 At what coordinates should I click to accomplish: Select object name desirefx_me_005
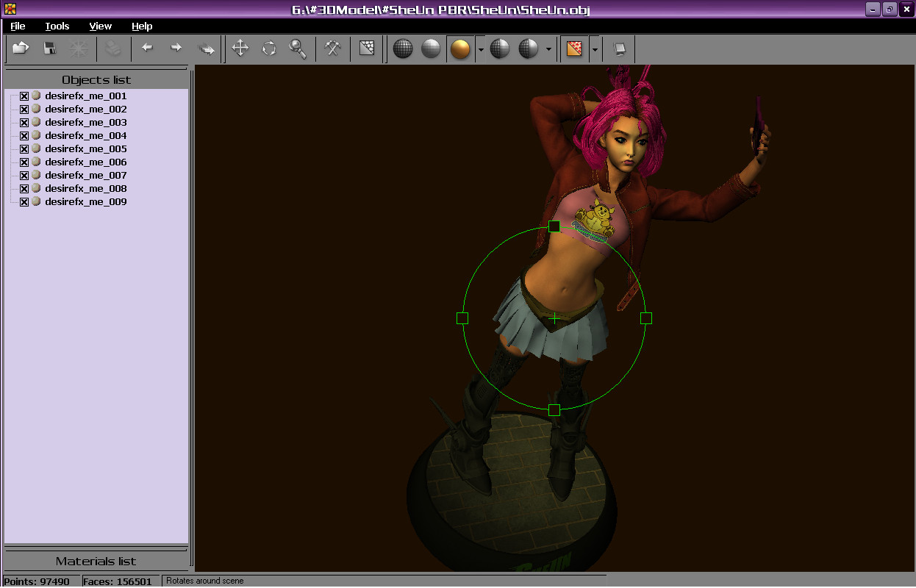(x=86, y=148)
